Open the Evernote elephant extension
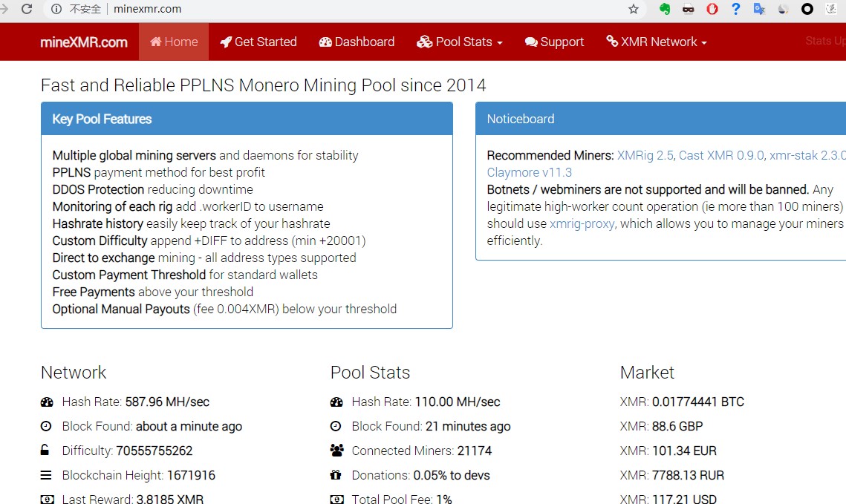Image resolution: width=846 pixels, height=504 pixels. click(665, 9)
